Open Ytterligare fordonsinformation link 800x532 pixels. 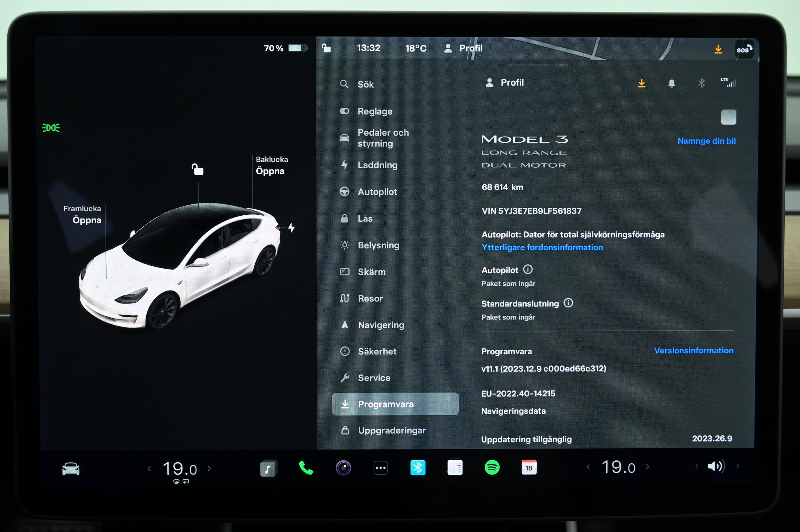point(542,247)
